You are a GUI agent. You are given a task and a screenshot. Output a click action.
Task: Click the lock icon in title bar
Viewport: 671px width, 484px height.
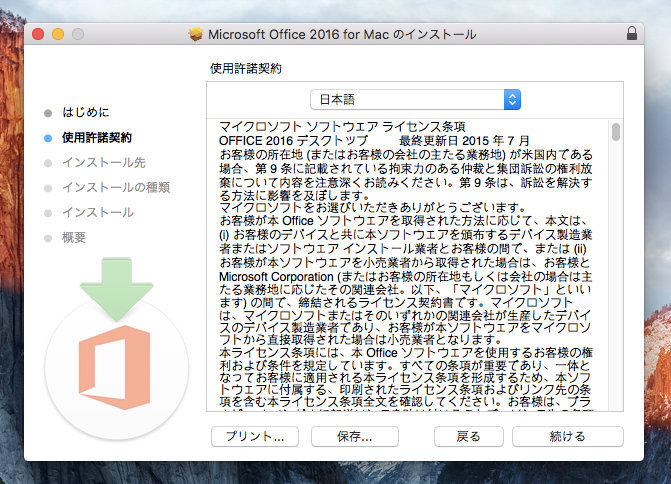click(x=632, y=33)
